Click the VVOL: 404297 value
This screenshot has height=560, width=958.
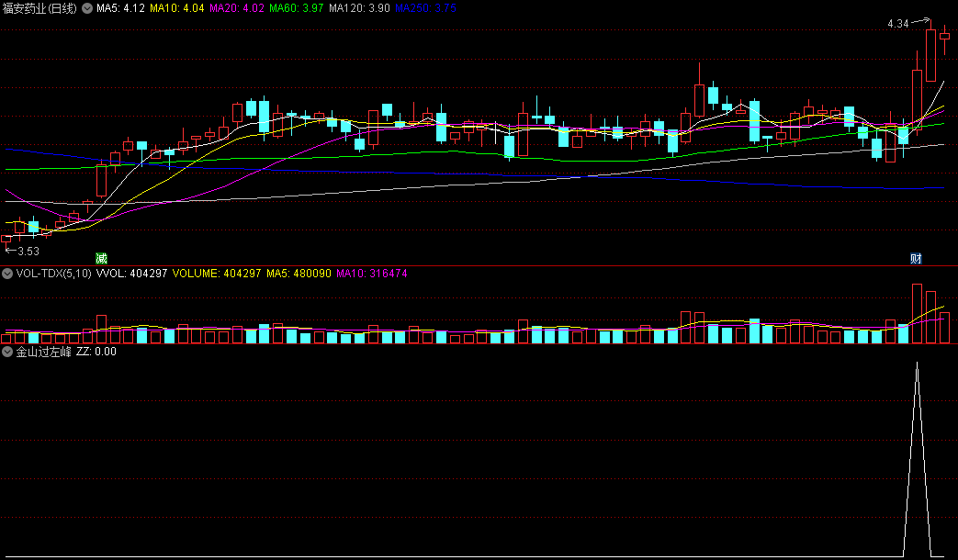(132, 274)
